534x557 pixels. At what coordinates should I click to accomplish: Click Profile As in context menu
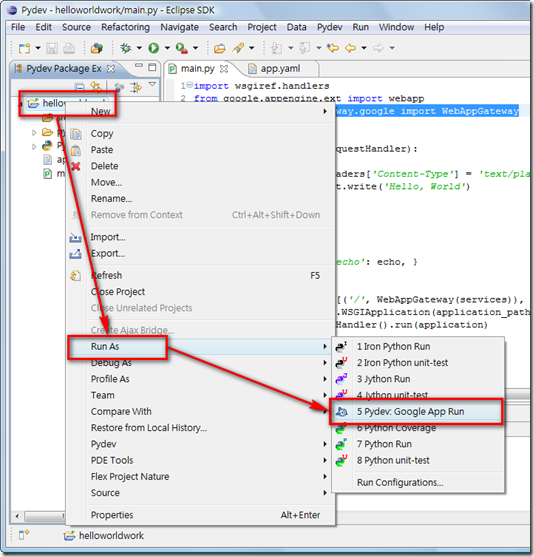click(x=110, y=379)
